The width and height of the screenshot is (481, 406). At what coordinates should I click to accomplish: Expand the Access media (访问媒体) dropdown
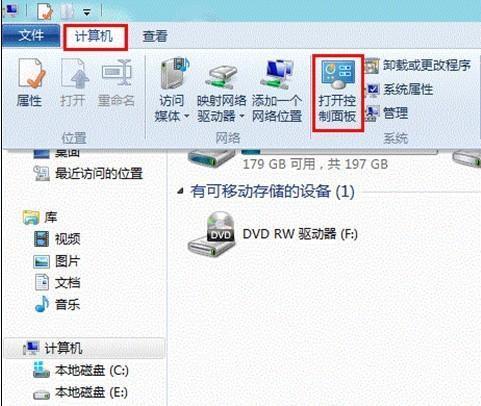[186, 116]
